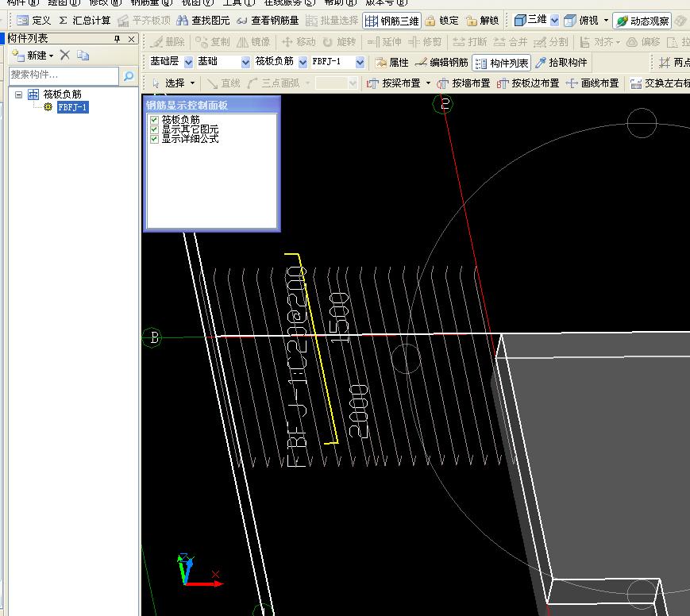Click 三点画弧 three-point arc tool

click(273, 83)
